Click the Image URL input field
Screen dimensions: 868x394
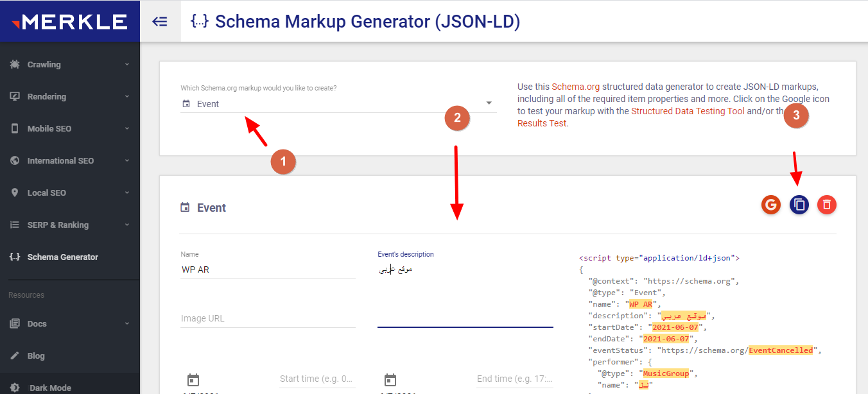[268, 318]
